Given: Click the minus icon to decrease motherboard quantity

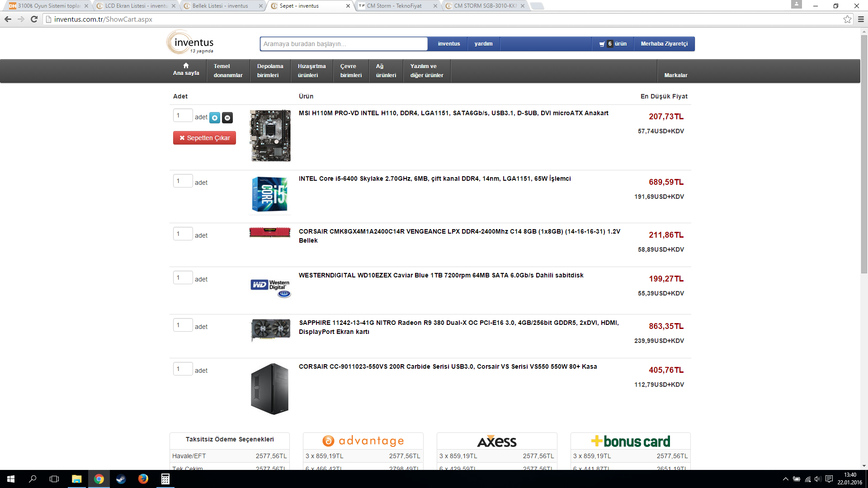Looking at the screenshot, I should point(227,118).
